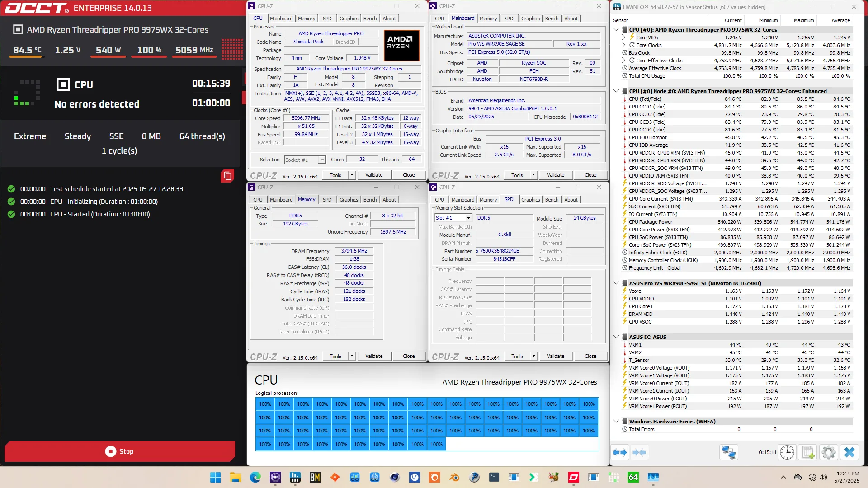Start HWiNFO logging via sheet-plus icon
868x488 pixels.
808,452
